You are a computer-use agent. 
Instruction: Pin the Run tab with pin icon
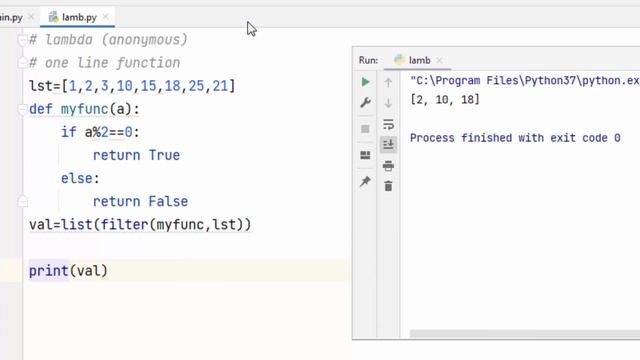pyautogui.click(x=365, y=181)
